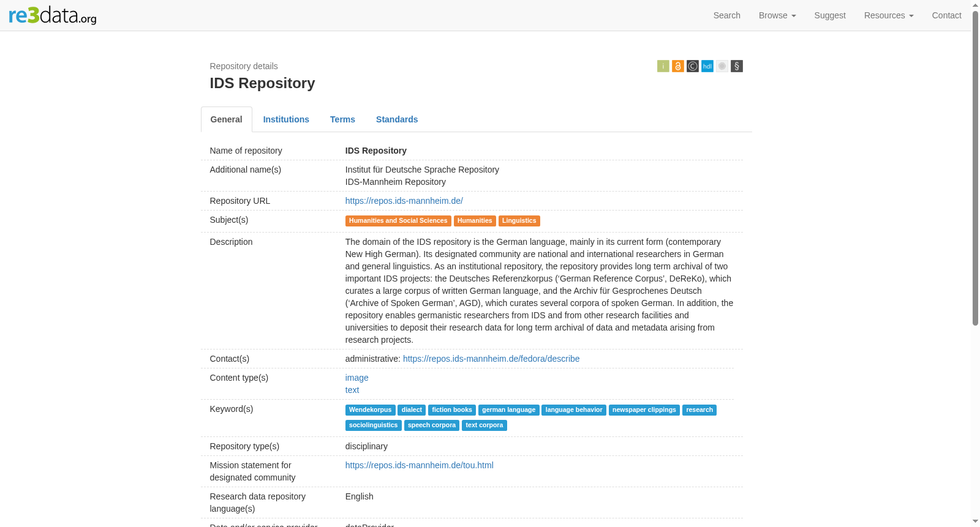The image size is (980, 527).
Task: Click the Wendekorpus keyword tag
Action: (371, 410)
